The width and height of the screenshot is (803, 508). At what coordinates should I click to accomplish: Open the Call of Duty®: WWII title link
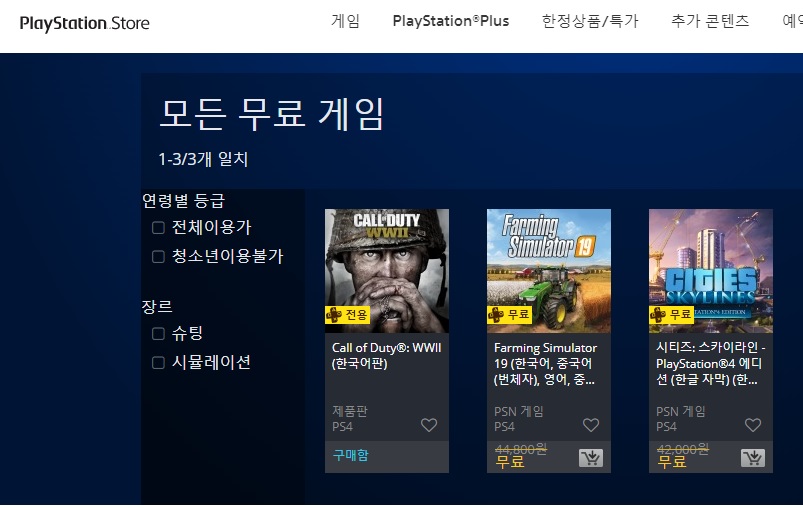[x=386, y=355]
